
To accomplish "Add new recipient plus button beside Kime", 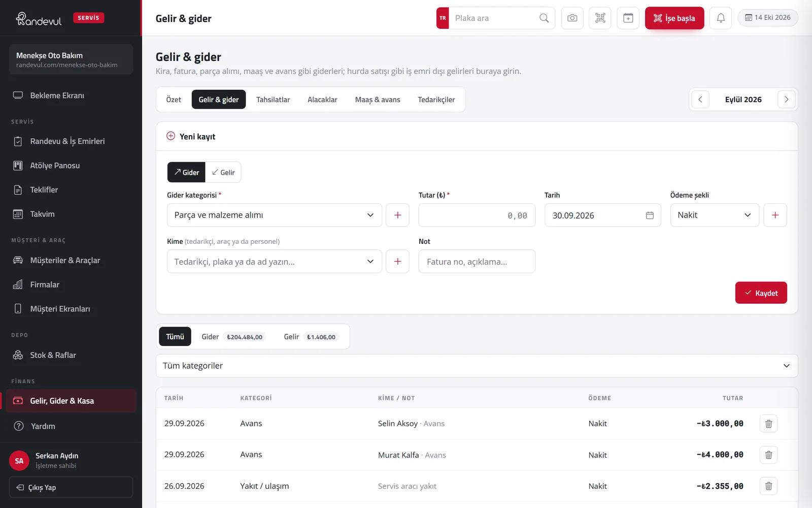I will coord(397,262).
